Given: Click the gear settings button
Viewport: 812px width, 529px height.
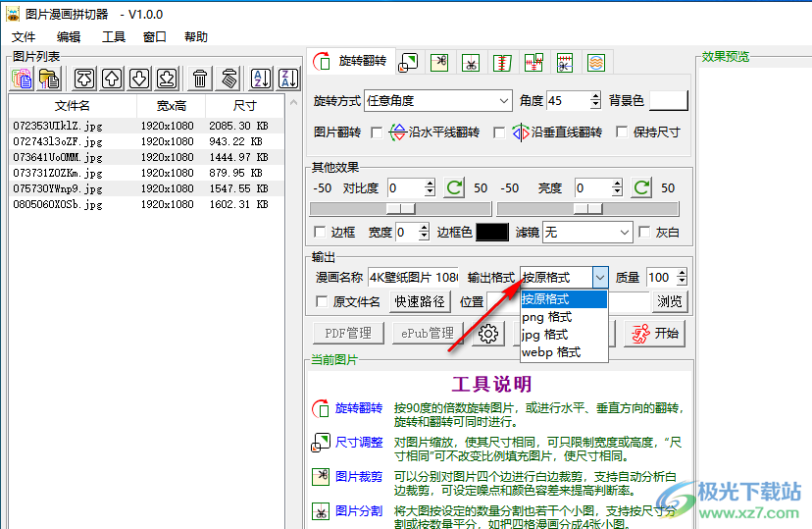Looking at the screenshot, I should (487, 334).
